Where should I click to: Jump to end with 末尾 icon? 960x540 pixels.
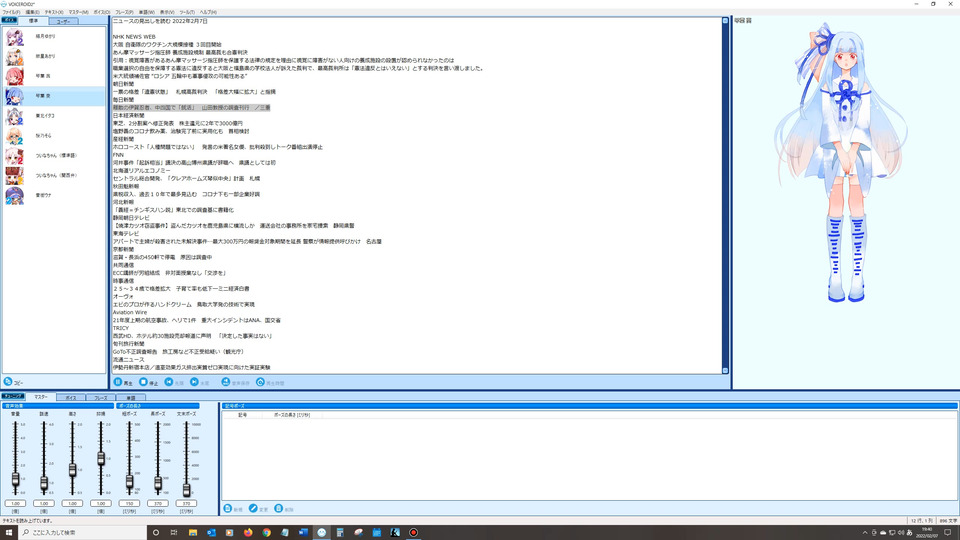[194, 382]
